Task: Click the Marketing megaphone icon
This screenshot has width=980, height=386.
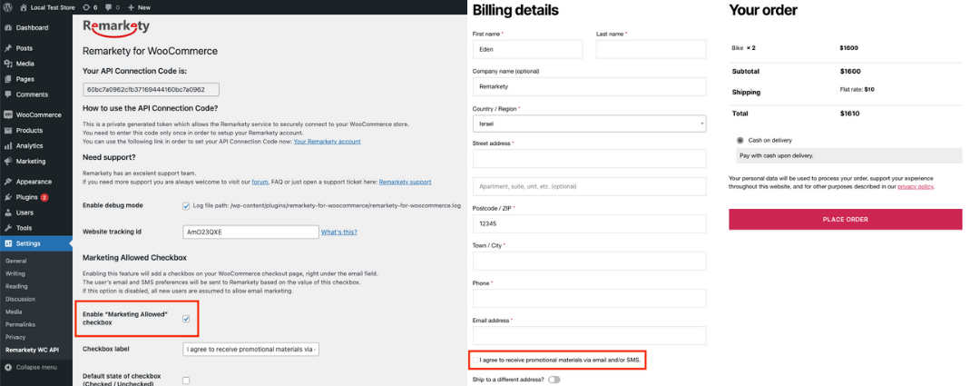Action: pyautogui.click(x=8, y=162)
